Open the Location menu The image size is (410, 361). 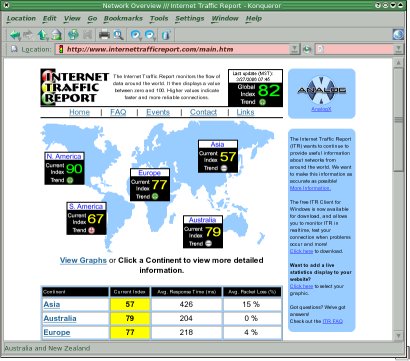coord(21,19)
